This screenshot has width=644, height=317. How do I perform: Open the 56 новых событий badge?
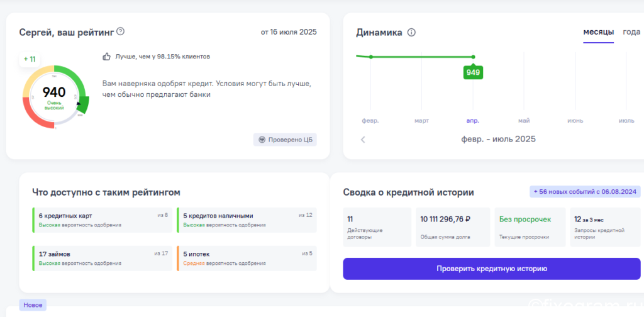tap(585, 192)
